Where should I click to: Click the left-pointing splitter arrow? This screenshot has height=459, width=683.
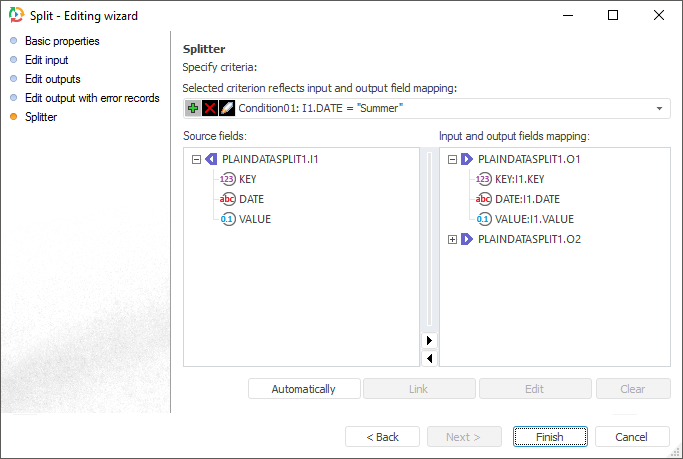[430, 357]
